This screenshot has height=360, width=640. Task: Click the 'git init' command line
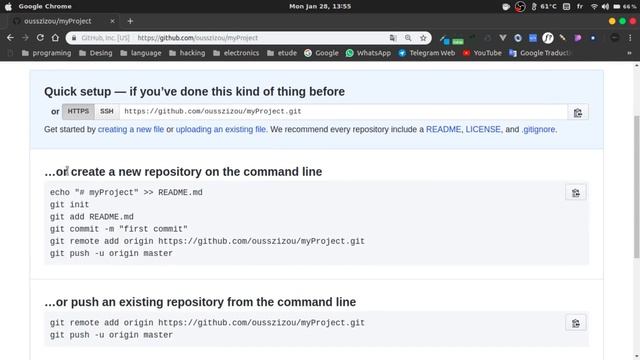pos(69,204)
